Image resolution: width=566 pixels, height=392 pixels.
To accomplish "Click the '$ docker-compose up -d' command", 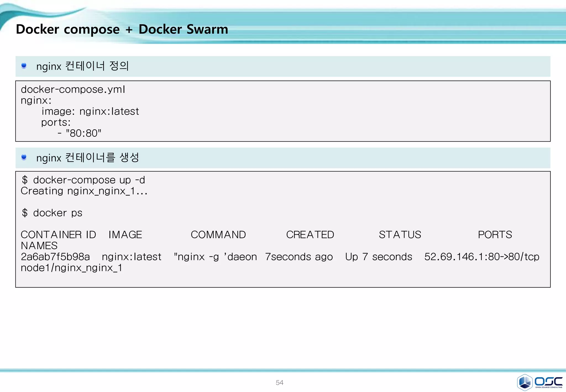I will click(83, 180).
